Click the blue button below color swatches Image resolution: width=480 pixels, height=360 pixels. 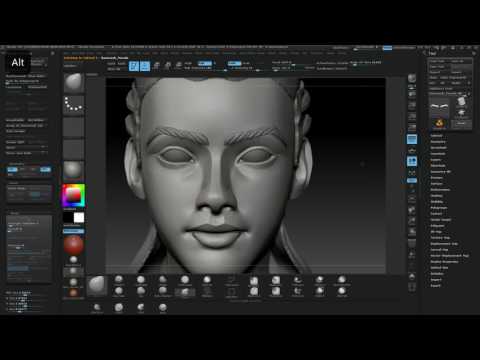pyautogui.click(x=74, y=231)
